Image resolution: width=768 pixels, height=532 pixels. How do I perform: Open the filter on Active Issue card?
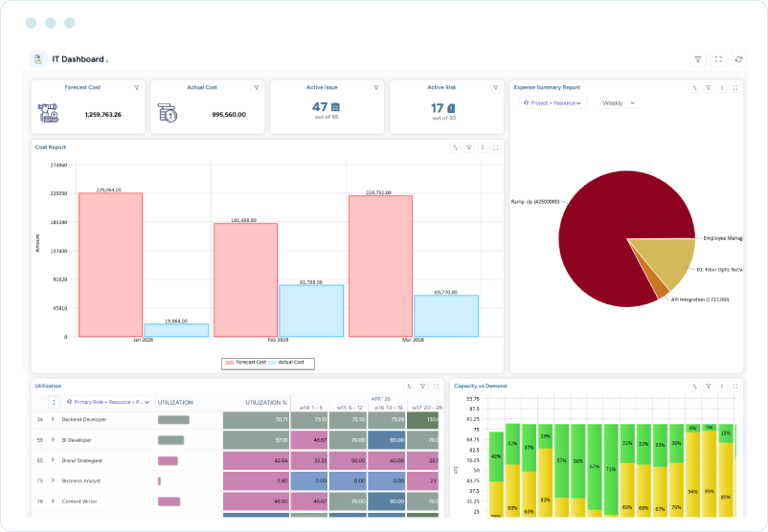pyautogui.click(x=376, y=88)
